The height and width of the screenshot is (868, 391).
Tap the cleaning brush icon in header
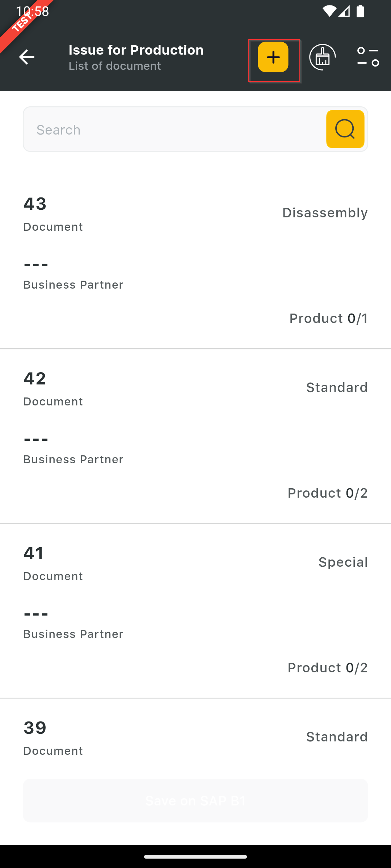[x=322, y=57]
